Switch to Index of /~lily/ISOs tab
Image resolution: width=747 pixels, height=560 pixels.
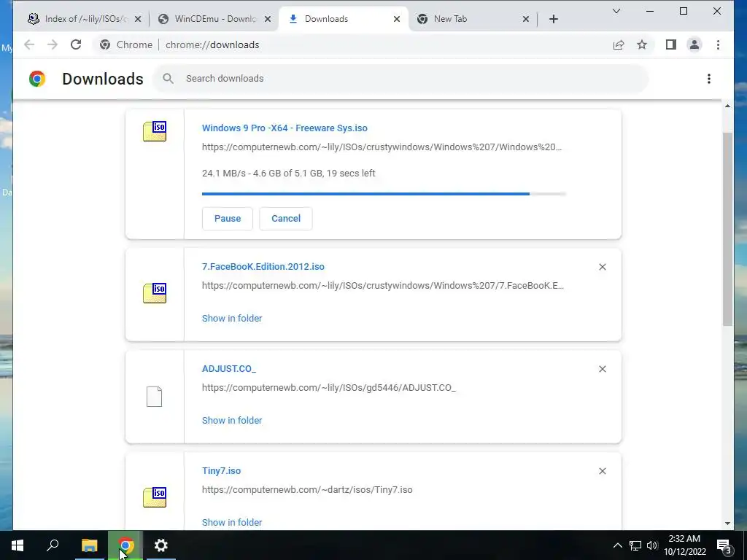(85, 19)
